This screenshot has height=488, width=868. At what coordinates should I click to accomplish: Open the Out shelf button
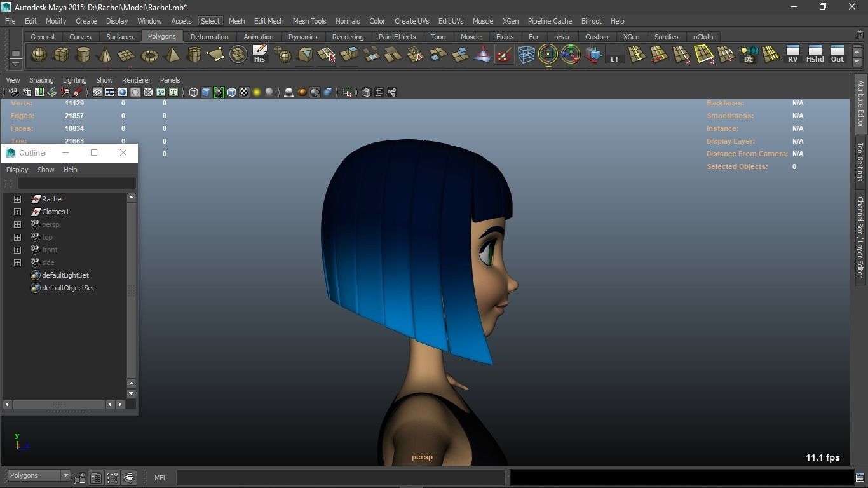(x=837, y=55)
